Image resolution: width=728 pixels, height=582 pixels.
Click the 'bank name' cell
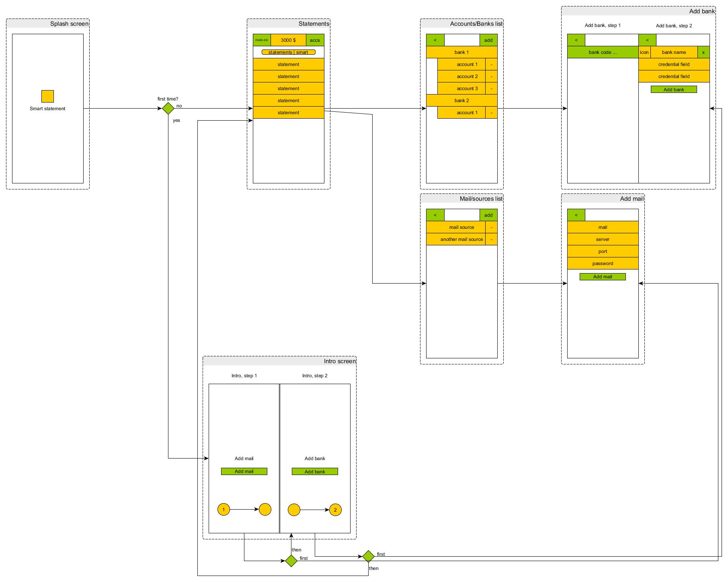coord(674,52)
